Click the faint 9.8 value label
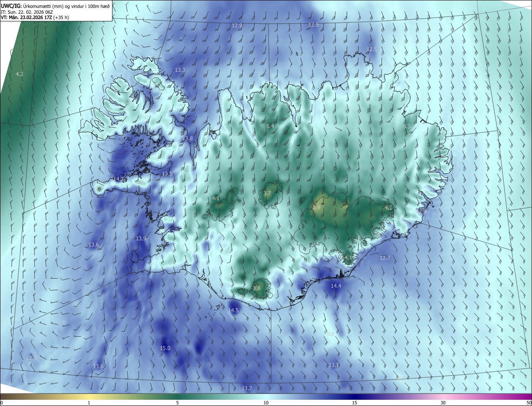 (x=330, y=334)
